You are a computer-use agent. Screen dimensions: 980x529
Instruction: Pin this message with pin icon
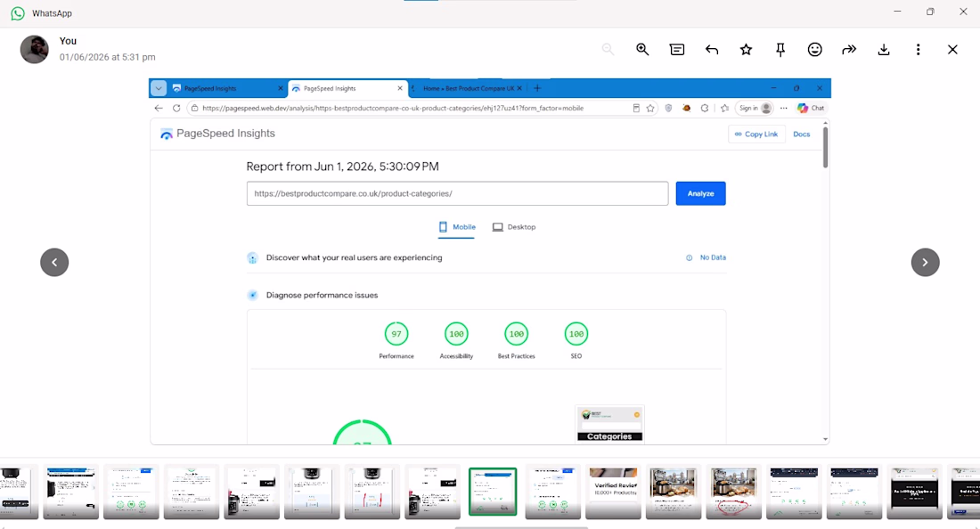pos(780,49)
